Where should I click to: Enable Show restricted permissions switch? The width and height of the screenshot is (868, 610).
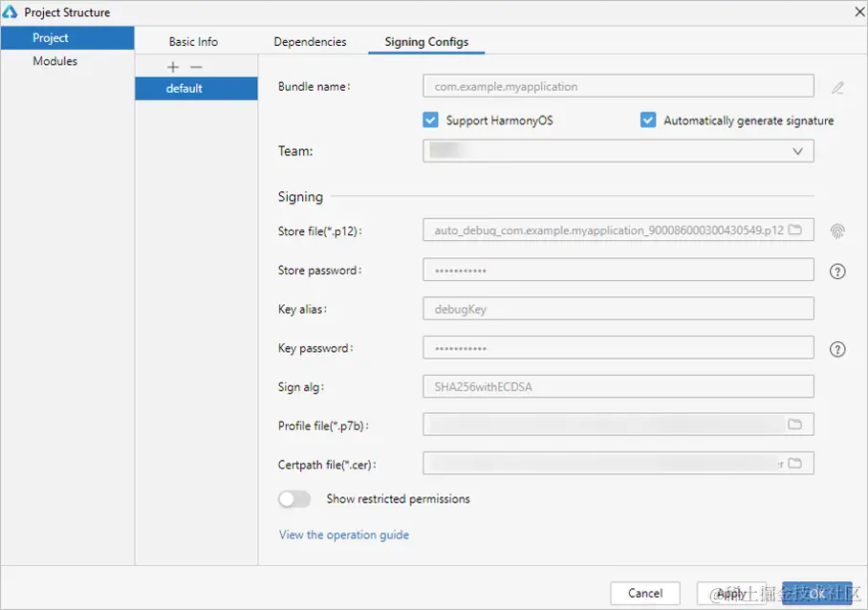293,499
